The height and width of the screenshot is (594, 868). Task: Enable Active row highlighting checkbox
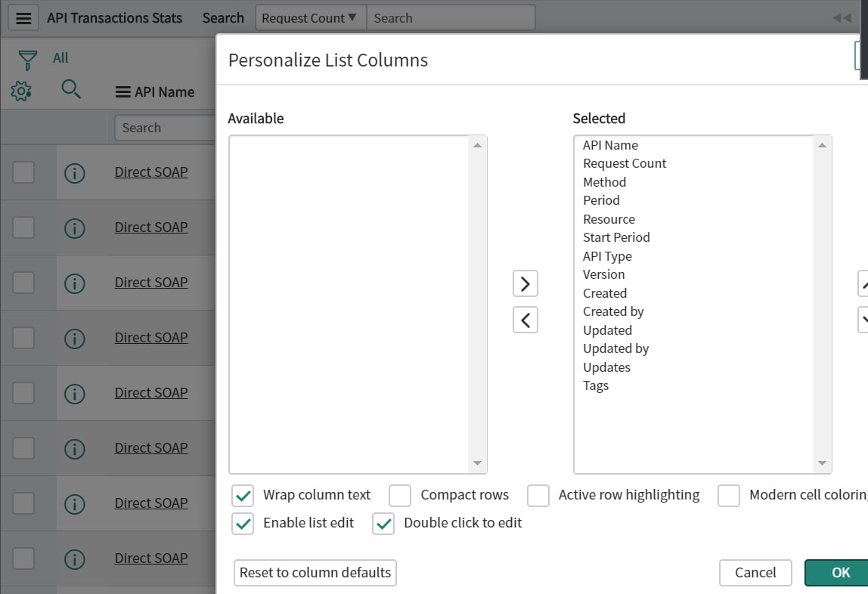[538, 496]
